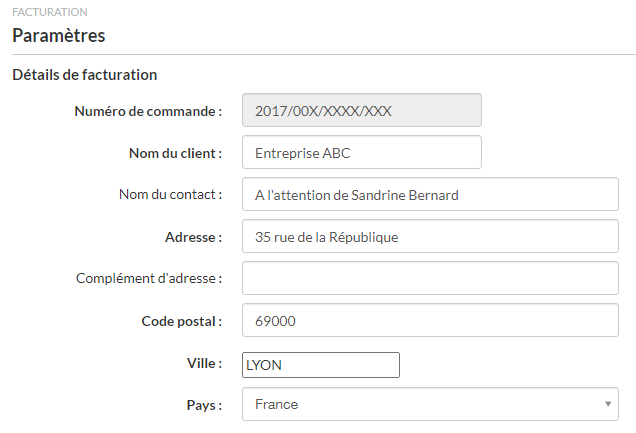Image resolution: width=636 pixels, height=433 pixels.
Task: Edit the Nom du contact field
Action: (430, 195)
